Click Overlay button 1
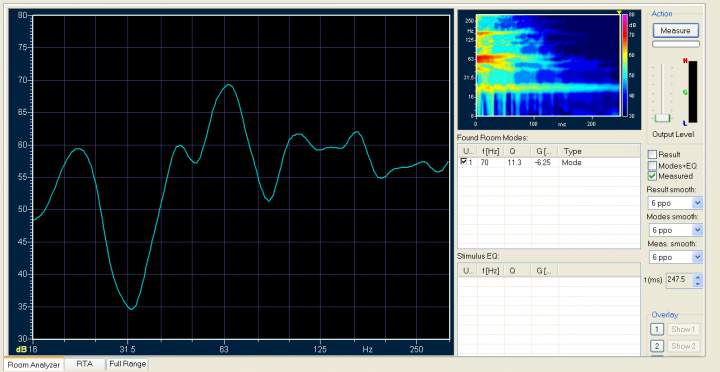 (x=657, y=329)
